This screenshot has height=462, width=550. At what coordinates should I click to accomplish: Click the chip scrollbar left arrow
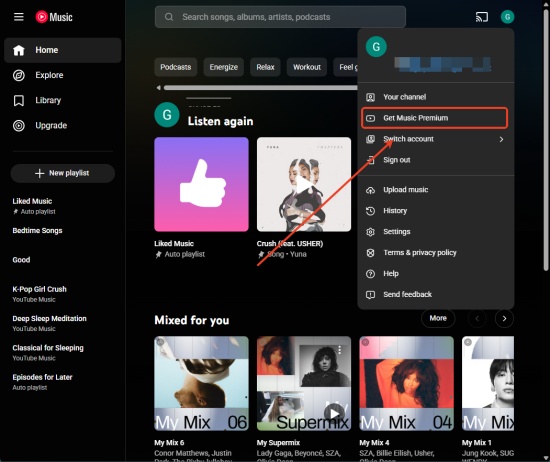click(159, 88)
